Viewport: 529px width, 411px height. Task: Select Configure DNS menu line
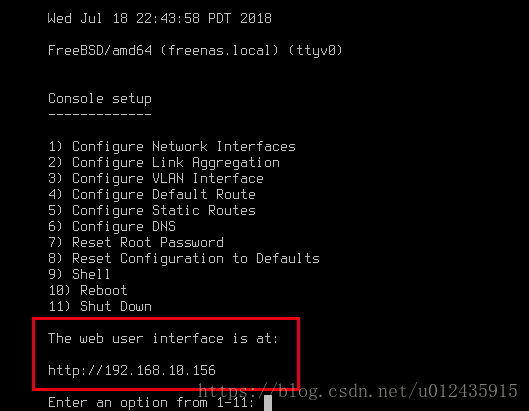pyautogui.click(x=112, y=226)
